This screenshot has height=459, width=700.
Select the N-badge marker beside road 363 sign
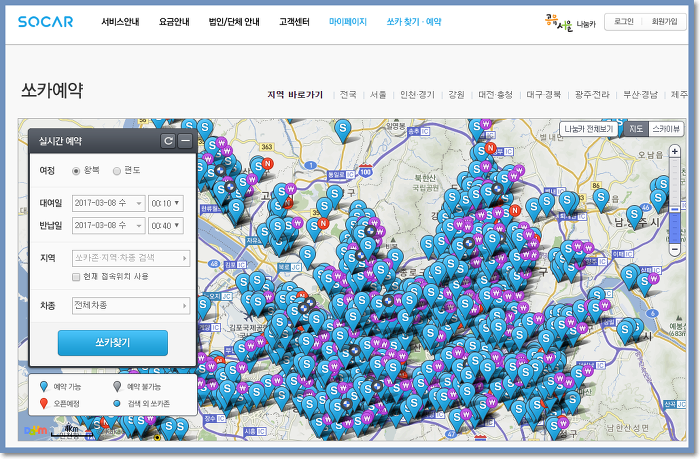pyautogui.click(x=267, y=163)
